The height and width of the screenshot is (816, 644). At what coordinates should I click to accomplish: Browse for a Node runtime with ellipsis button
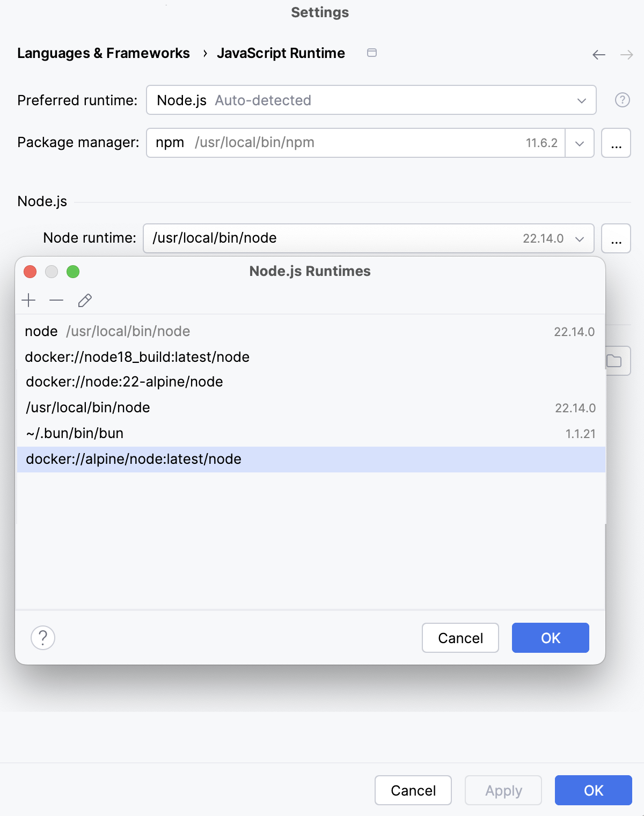click(616, 238)
